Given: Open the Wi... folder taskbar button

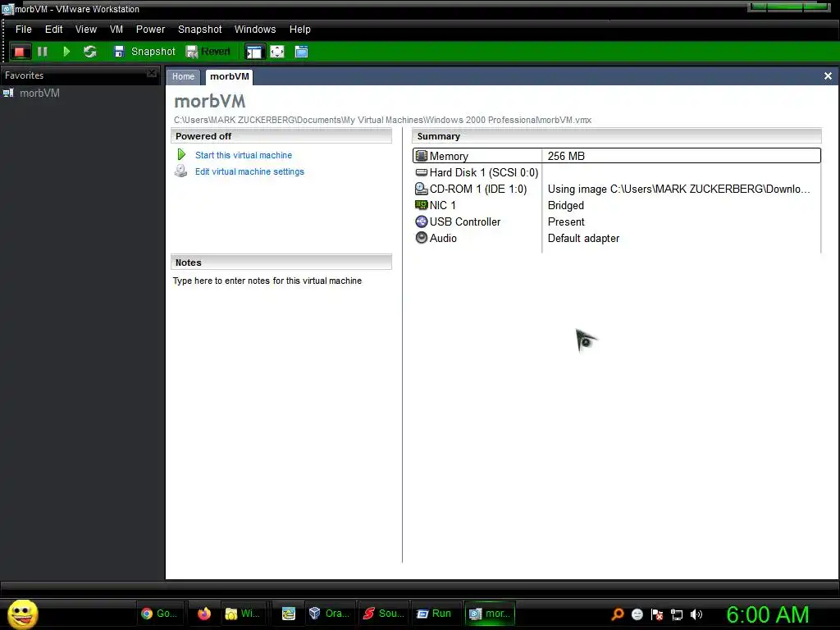Looking at the screenshot, I should [x=243, y=614].
